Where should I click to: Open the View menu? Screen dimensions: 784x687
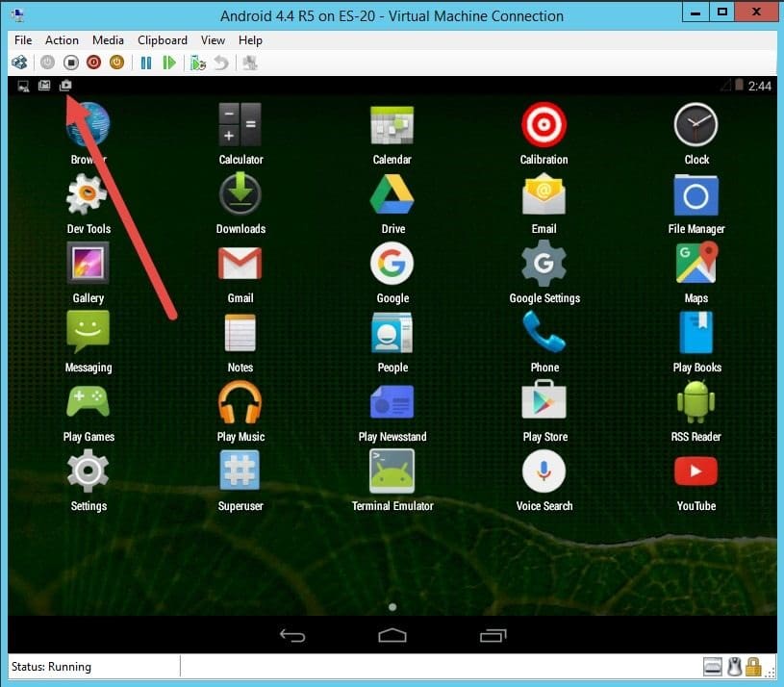[213, 40]
